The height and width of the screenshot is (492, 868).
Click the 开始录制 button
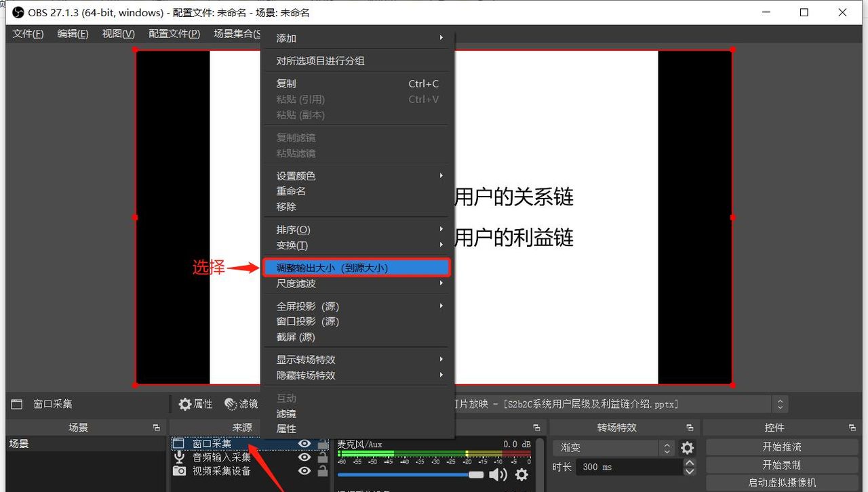(781, 465)
